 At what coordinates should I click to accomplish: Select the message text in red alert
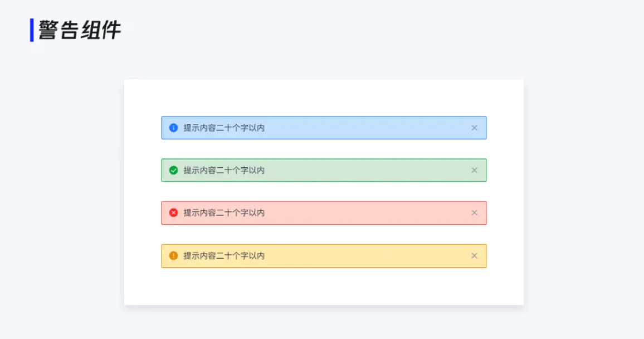[224, 213]
